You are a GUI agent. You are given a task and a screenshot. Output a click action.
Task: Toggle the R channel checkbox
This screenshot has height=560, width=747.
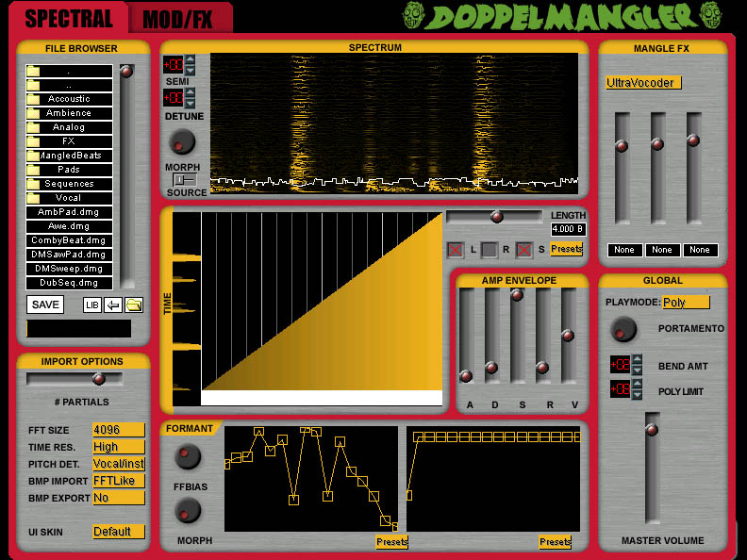[489, 250]
